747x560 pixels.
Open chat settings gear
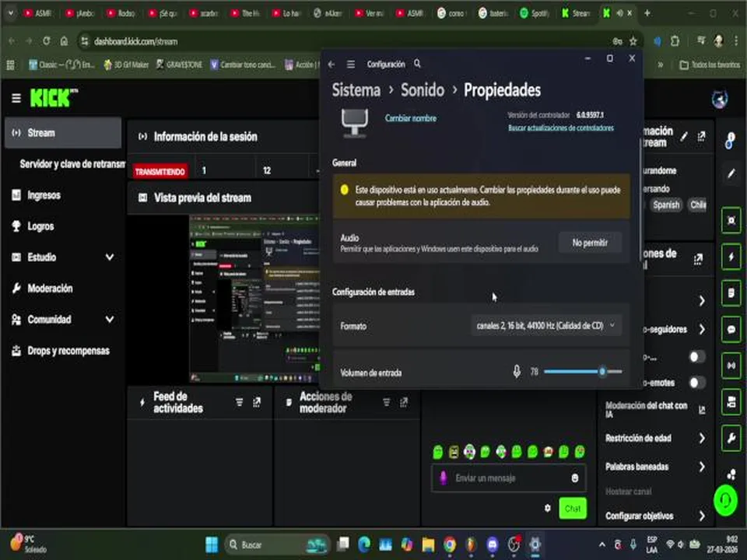click(x=548, y=508)
